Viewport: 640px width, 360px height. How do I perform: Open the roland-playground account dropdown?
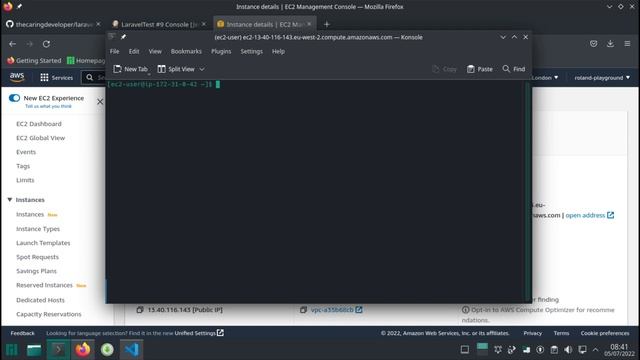602,78
